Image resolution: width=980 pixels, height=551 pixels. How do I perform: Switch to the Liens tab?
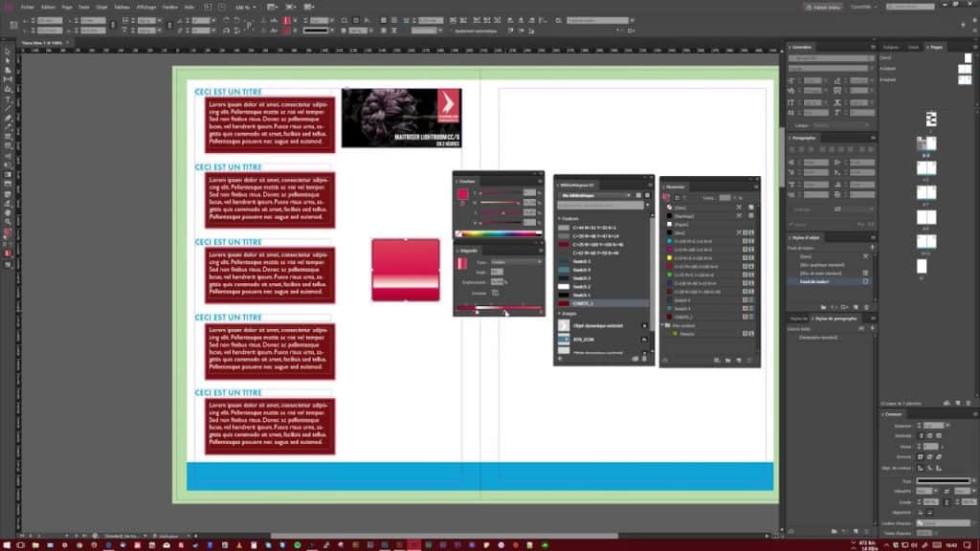(912, 46)
